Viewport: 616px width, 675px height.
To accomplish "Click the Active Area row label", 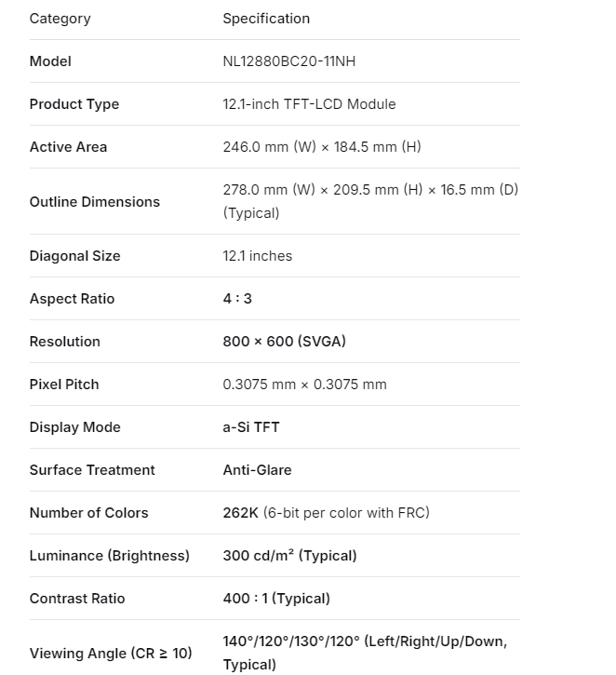I will coord(68,147).
